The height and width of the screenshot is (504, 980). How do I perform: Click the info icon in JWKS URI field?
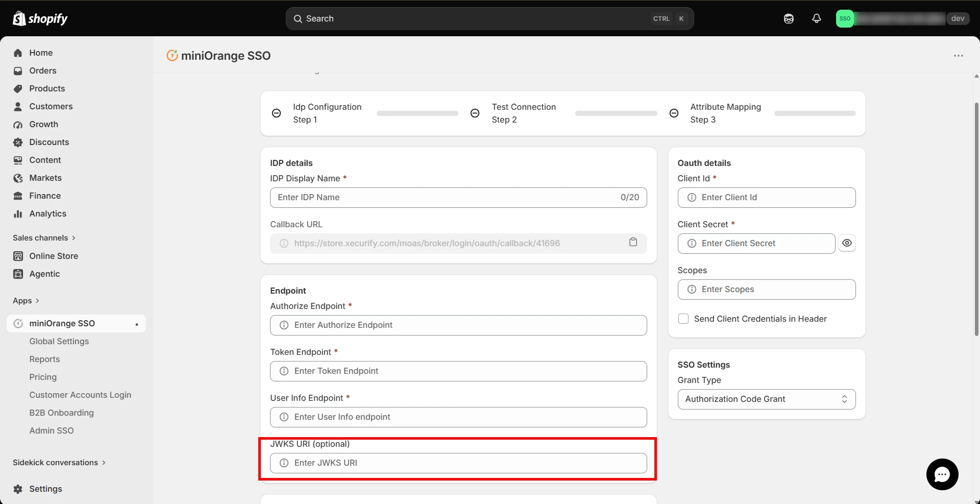point(284,463)
